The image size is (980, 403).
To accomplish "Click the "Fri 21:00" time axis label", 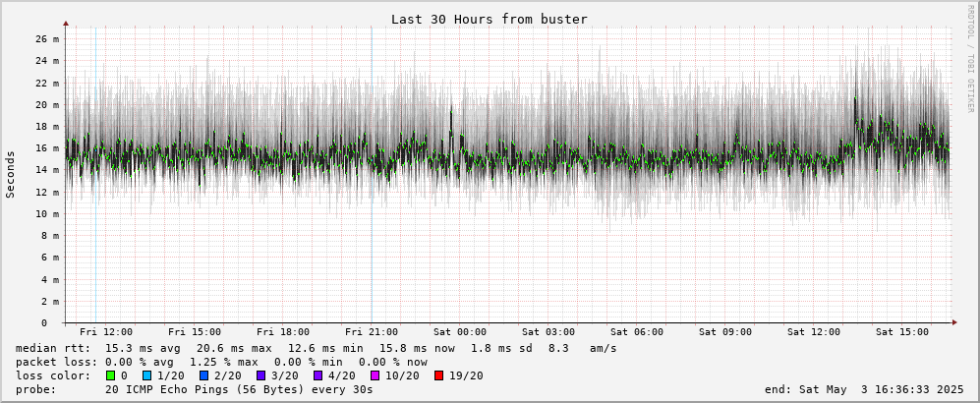I will [372, 332].
